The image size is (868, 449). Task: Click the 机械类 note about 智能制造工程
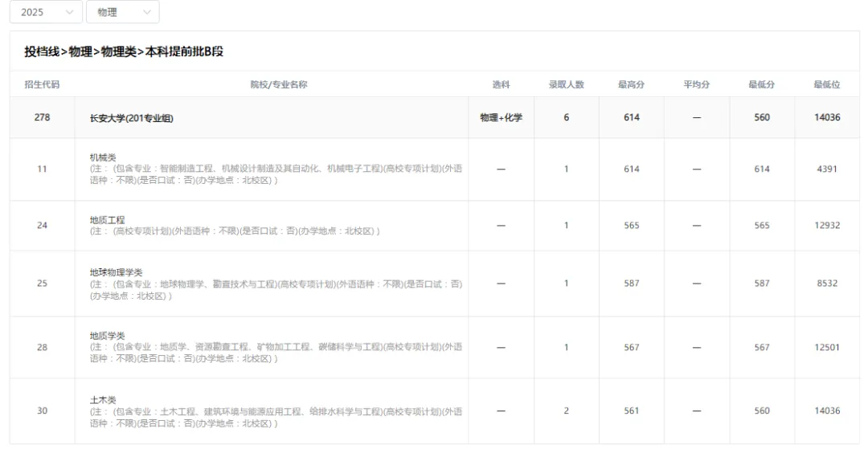tap(276, 174)
